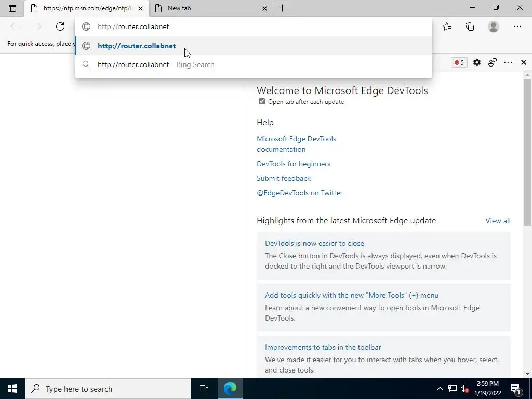
Task: Click the network icon in system tray
Action: click(x=453, y=389)
